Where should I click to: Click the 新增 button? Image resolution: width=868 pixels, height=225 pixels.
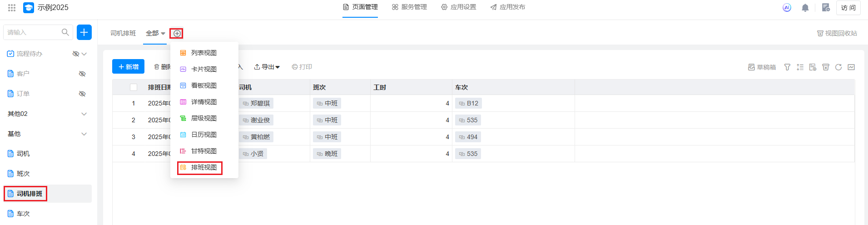tap(128, 66)
